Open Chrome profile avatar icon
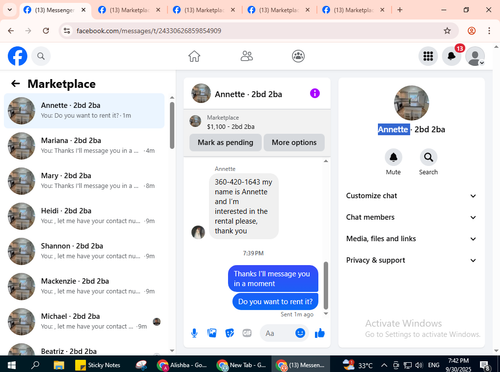The height and width of the screenshot is (372, 500). tap(471, 31)
